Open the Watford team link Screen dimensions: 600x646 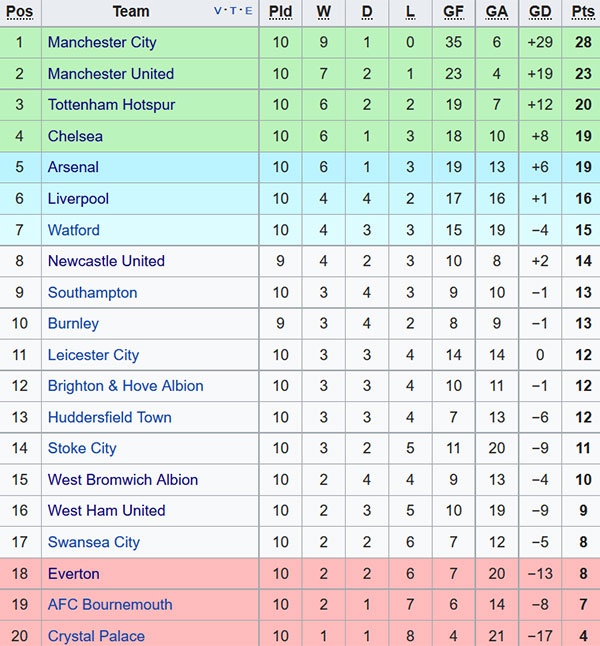(x=74, y=230)
